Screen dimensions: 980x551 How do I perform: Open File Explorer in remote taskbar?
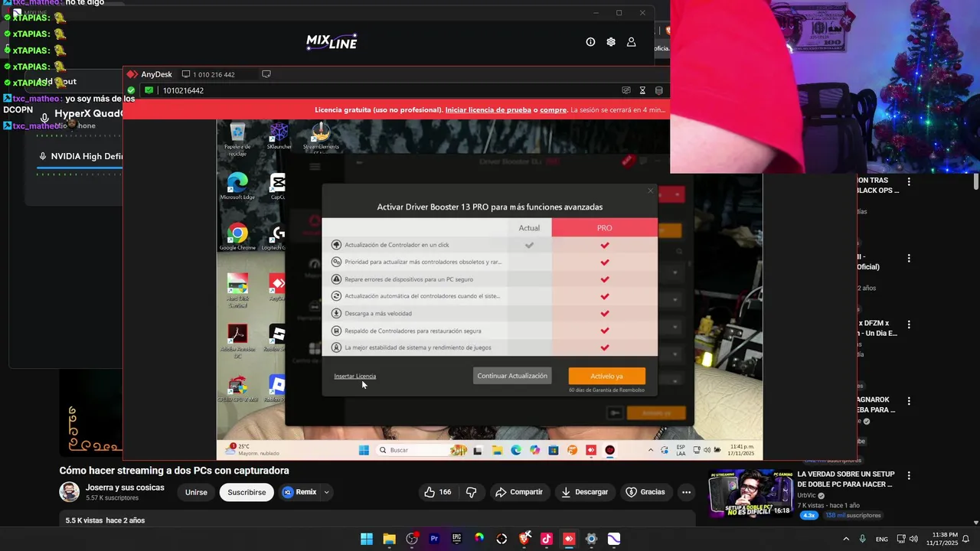tap(497, 450)
